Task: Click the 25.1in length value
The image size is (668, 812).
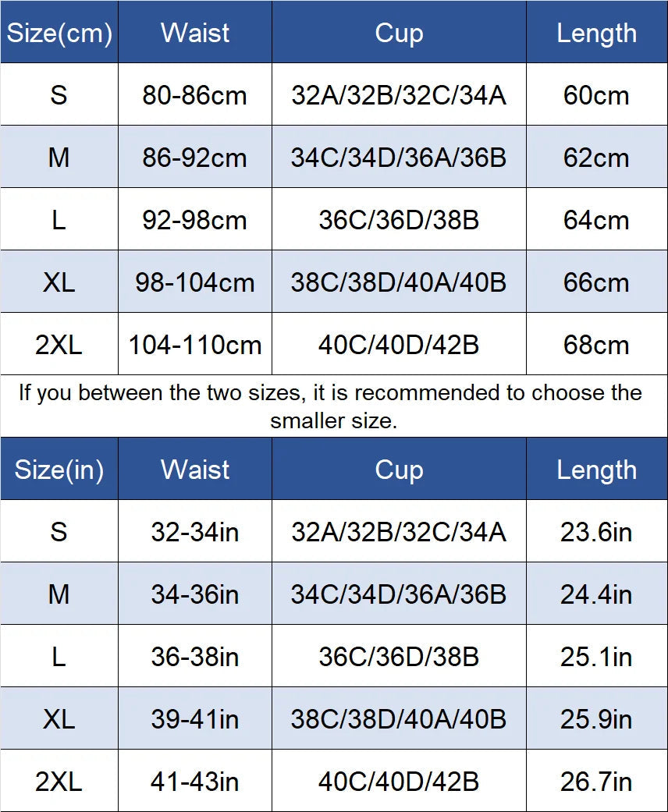Action: click(596, 657)
